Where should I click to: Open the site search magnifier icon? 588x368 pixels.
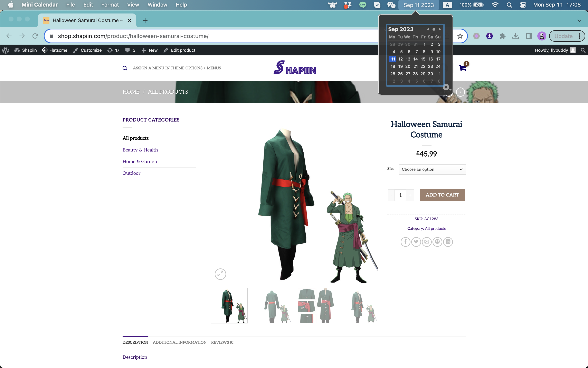[125, 68]
